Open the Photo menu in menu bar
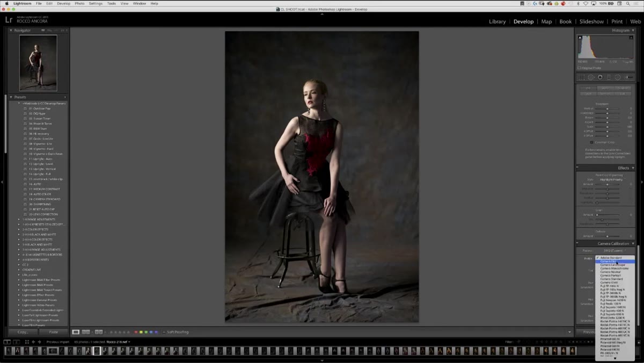The image size is (644, 363). click(x=79, y=3)
